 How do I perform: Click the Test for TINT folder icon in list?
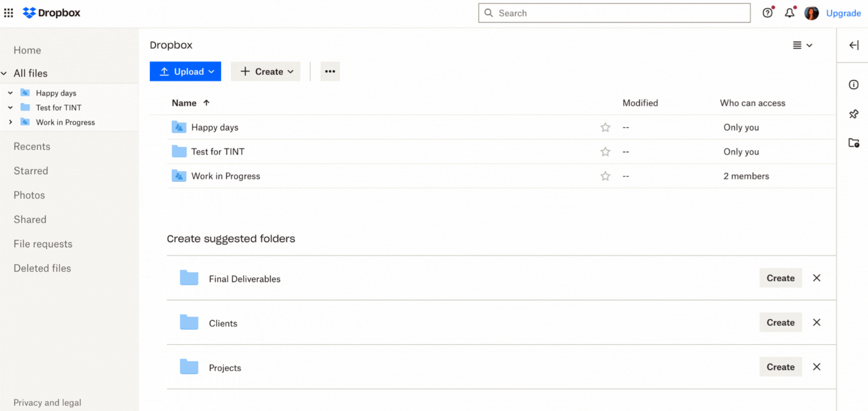tap(179, 152)
